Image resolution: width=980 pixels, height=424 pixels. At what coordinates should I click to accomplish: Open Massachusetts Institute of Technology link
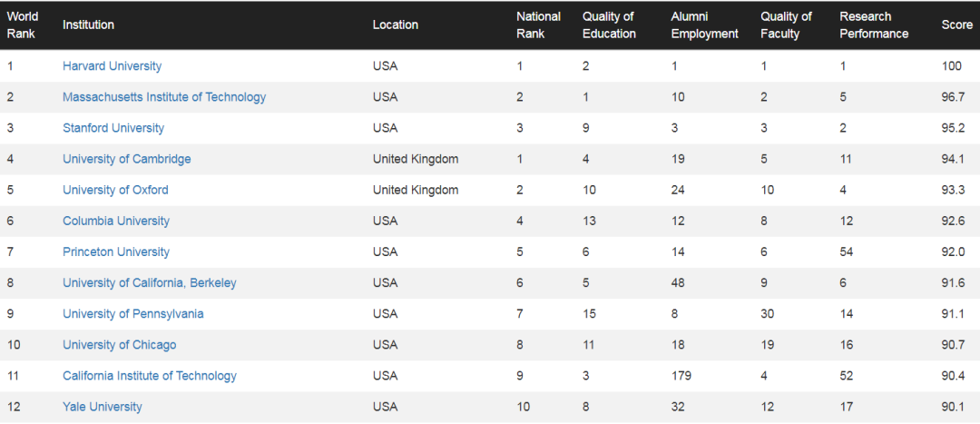(x=164, y=97)
